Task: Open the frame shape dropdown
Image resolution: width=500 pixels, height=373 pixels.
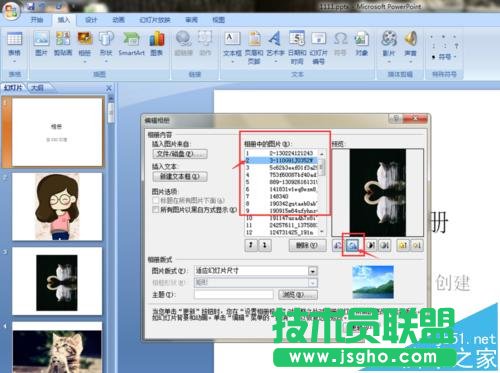Action: (312, 283)
